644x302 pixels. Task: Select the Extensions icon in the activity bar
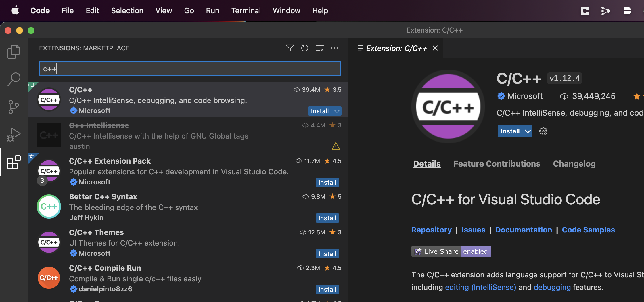(x=13, y=163)
